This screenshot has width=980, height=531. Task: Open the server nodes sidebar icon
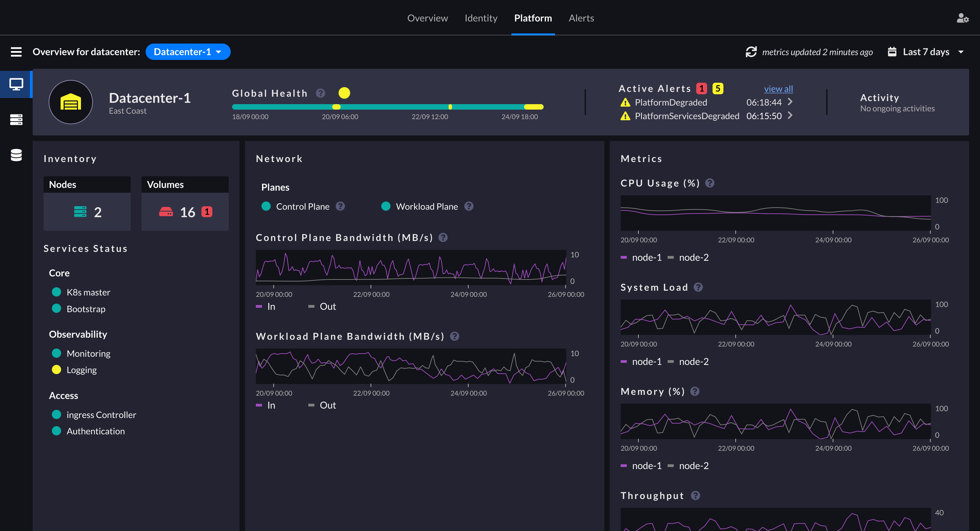pyautogui.click(x=16, y=119)
